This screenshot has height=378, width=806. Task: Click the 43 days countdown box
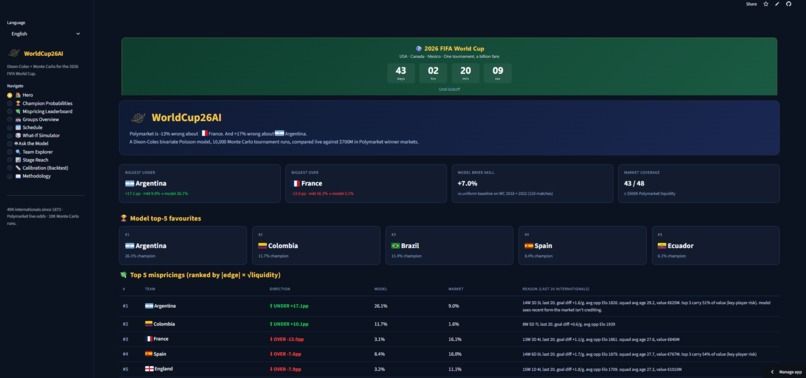coord(401,73)
